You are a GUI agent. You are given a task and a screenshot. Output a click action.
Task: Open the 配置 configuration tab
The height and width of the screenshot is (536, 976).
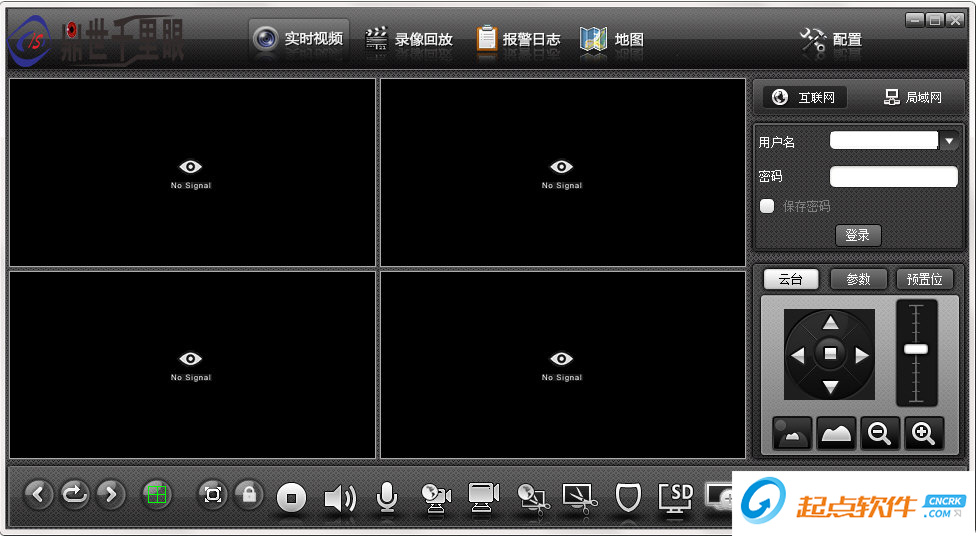click(831, 39)
